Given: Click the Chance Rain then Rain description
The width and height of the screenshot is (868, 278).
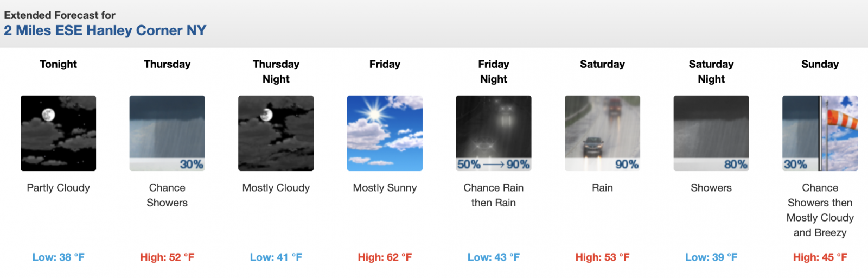Looking at the screenshot, I should (493, 195).
